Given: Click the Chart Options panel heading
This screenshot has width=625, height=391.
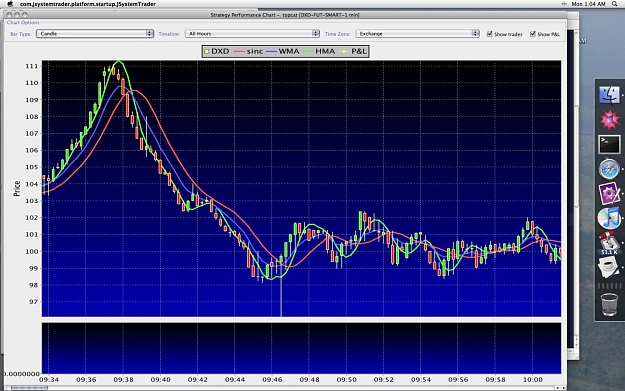Looking at the screenshot, I should 23,23.
